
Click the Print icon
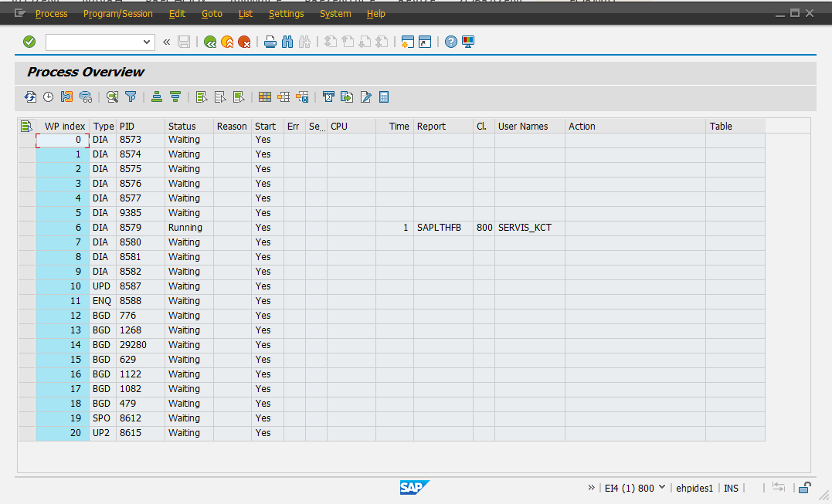(x=270, y=42)
